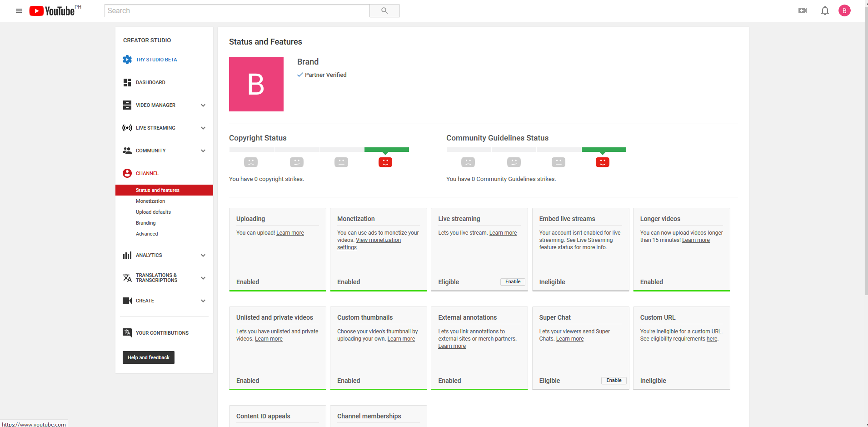Open Learn more in Live streaming card
Image resolution: width=868 pixels, height=427 pixels.
[x=503, y=233]
